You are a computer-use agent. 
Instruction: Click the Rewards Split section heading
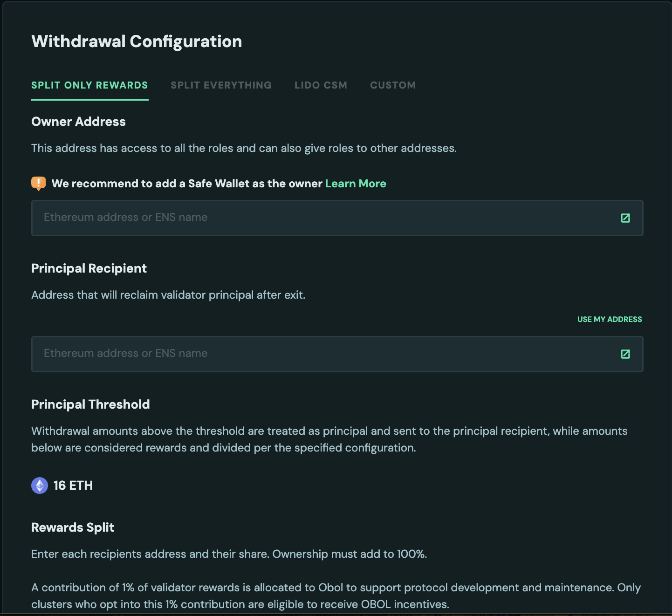[x=73, y=527]
